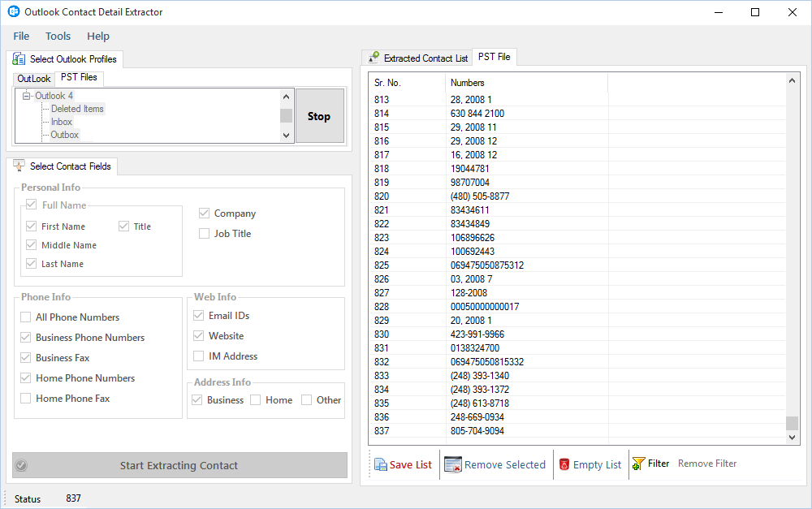
Task: Uncheck Home Phone Numbers checkbox
Action: coord(25,378)
